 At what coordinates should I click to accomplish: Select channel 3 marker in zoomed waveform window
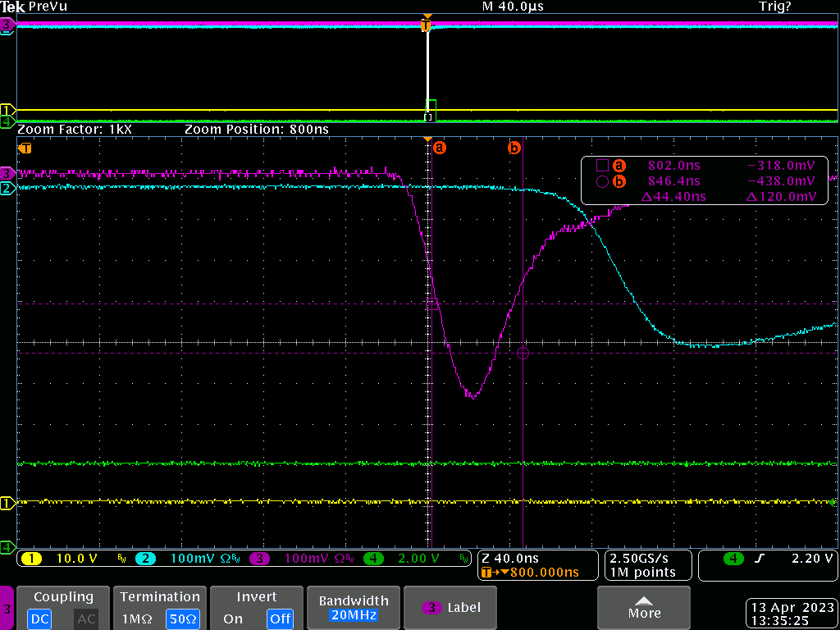click(7, 173)
